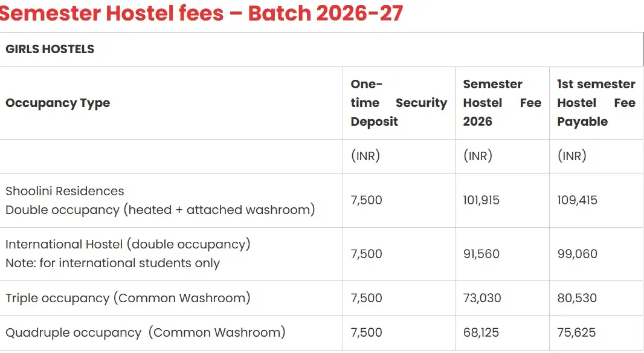Click the Semester Hostel fees Batch 2026-27 heading

(201, 13)
